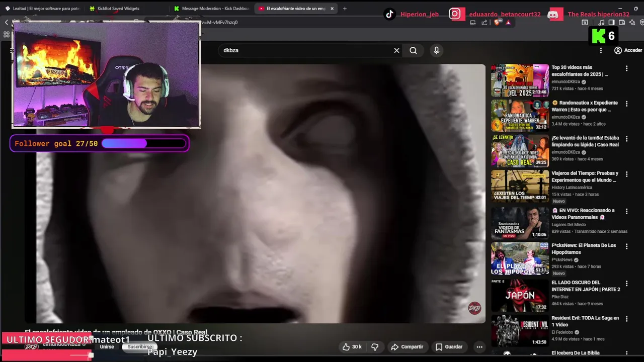Viewport: 644px width, 362px height.
Task: Click the Lugares Del Miedo channel name
Action: 569,225
